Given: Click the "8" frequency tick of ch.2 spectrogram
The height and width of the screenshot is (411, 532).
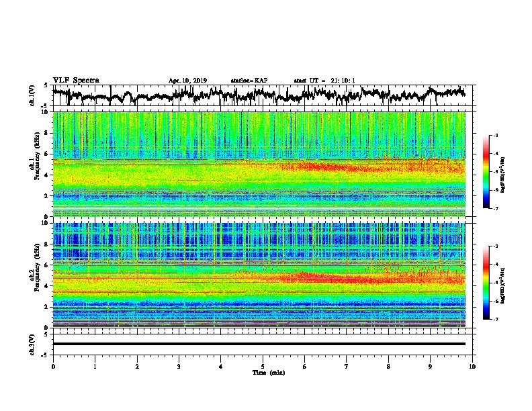Looking at the screenshot, I should click(47, 244).
